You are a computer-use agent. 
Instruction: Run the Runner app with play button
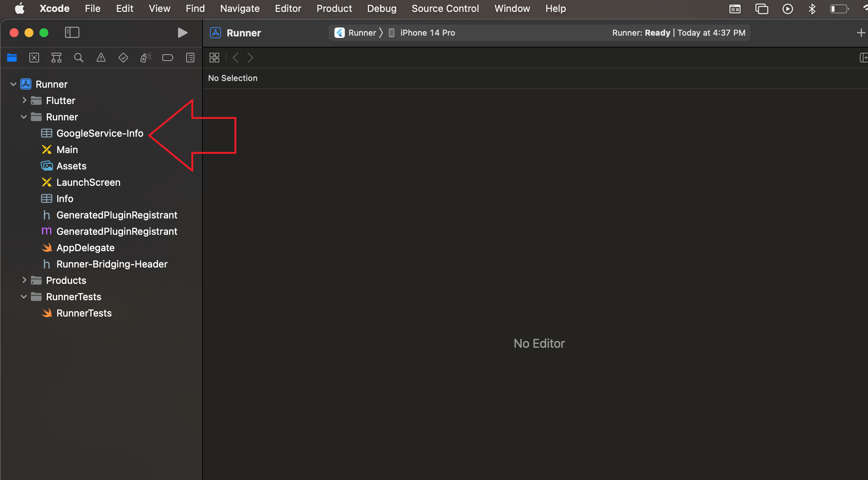click(182, 33)
